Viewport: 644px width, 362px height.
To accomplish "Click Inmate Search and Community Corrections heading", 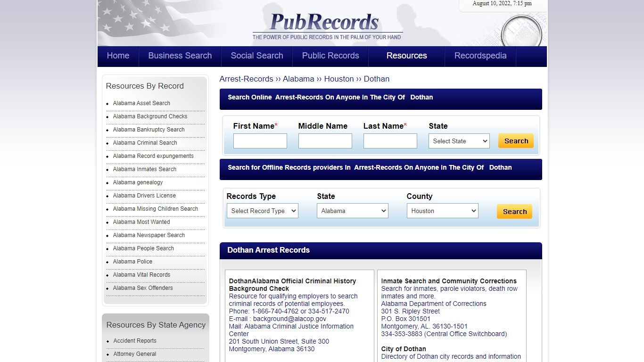I will (x=449, y=281).
